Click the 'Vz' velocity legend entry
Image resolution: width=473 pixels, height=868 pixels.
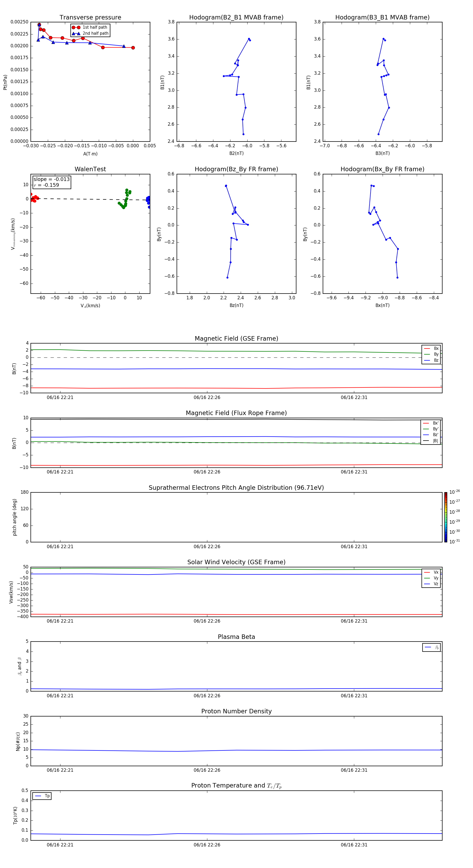click(x=431, y=584)
